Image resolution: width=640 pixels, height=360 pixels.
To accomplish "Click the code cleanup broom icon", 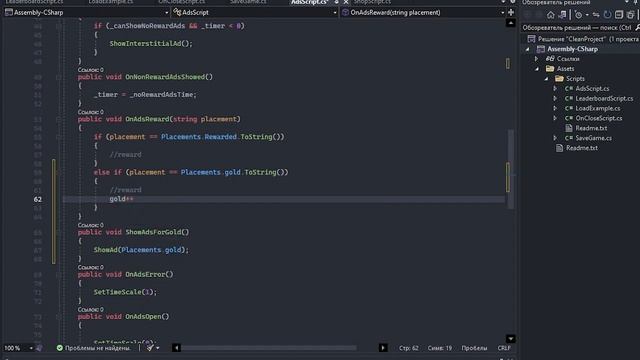I will 150,348.
